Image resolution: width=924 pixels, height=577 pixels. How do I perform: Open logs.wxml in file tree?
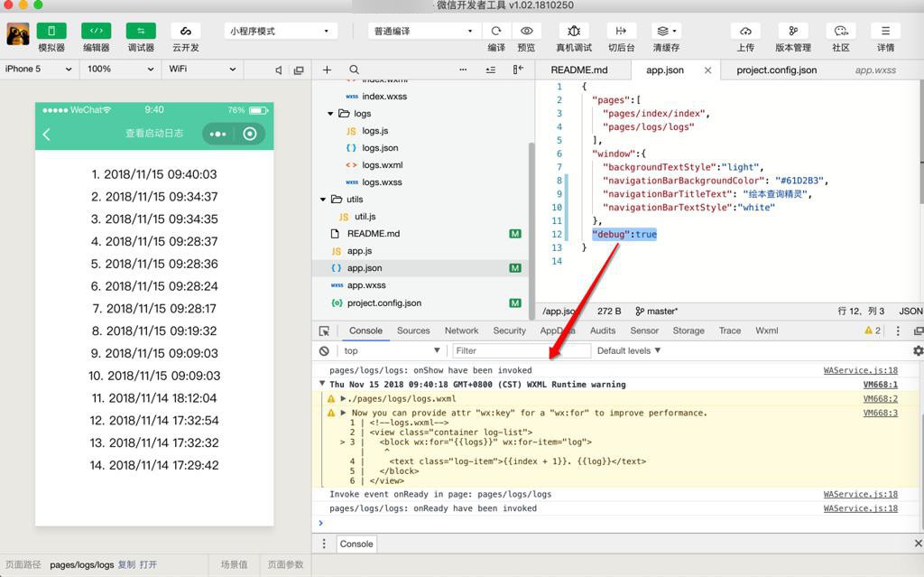383,164
